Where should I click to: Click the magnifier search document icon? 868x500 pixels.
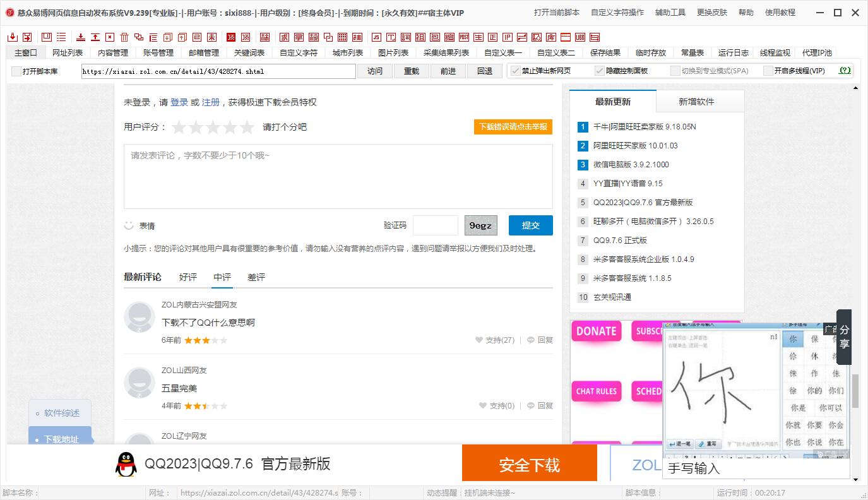click(x=537, y=37)
